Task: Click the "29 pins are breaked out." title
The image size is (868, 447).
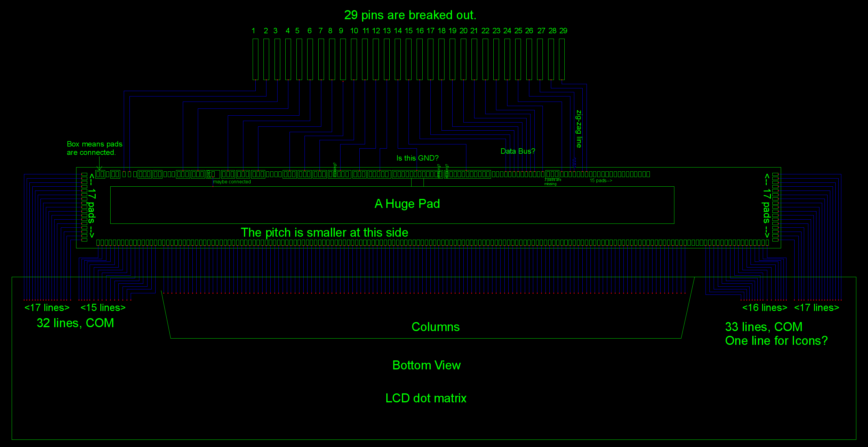Action: coord(410,15)
